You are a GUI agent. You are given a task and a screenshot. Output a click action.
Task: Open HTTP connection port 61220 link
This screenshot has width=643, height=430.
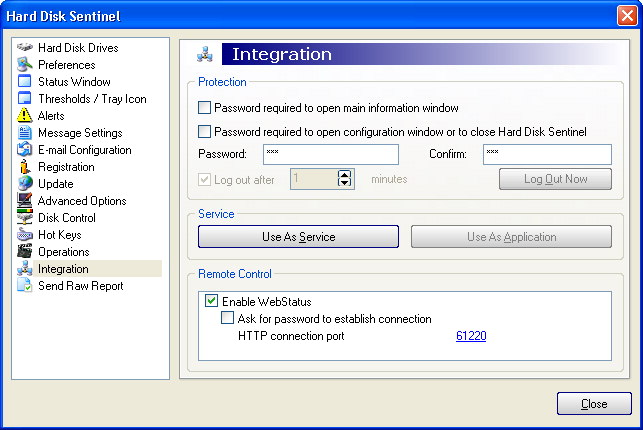coord(471,336)
